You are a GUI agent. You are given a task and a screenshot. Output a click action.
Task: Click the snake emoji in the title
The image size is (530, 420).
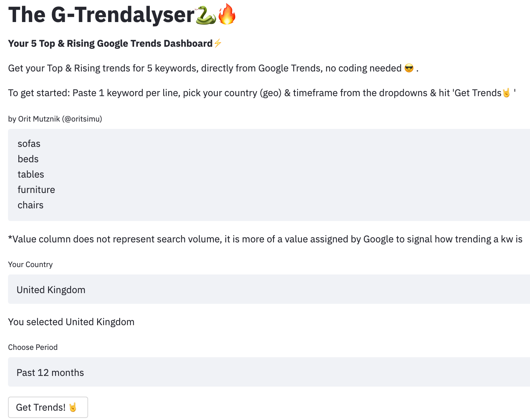click(206, 15)
